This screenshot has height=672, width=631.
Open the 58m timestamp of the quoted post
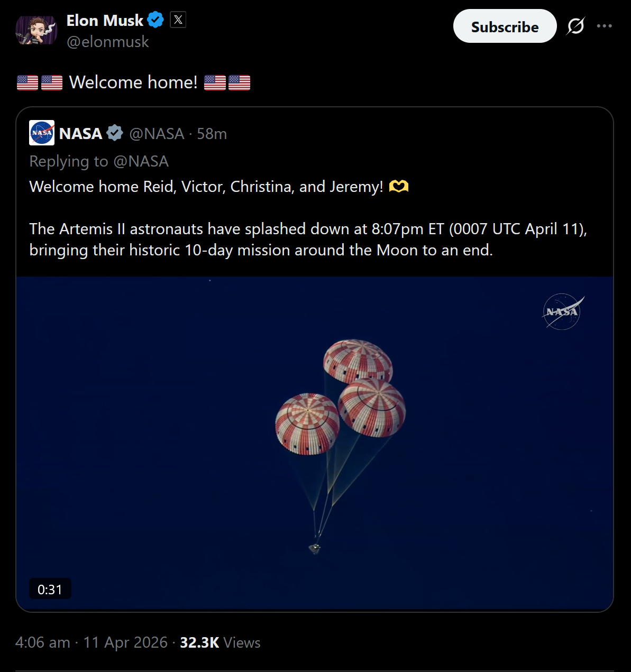[x=212, y=134]
